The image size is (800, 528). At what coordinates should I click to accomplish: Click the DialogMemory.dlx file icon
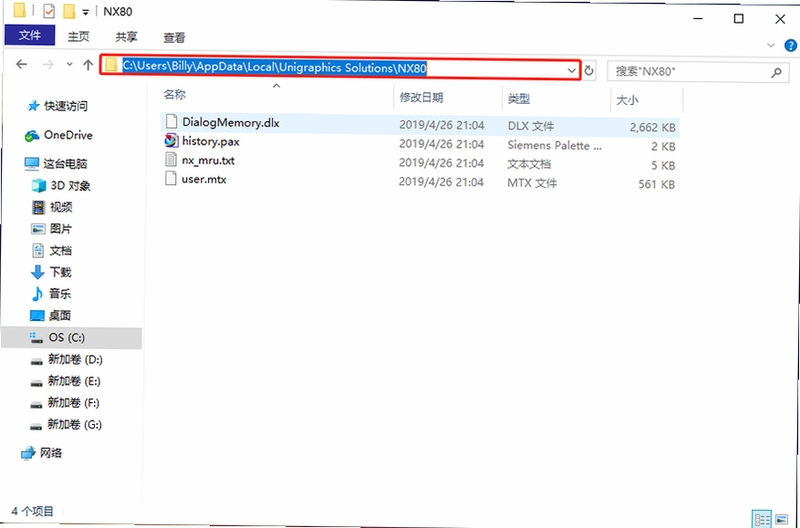pos(171,121)
